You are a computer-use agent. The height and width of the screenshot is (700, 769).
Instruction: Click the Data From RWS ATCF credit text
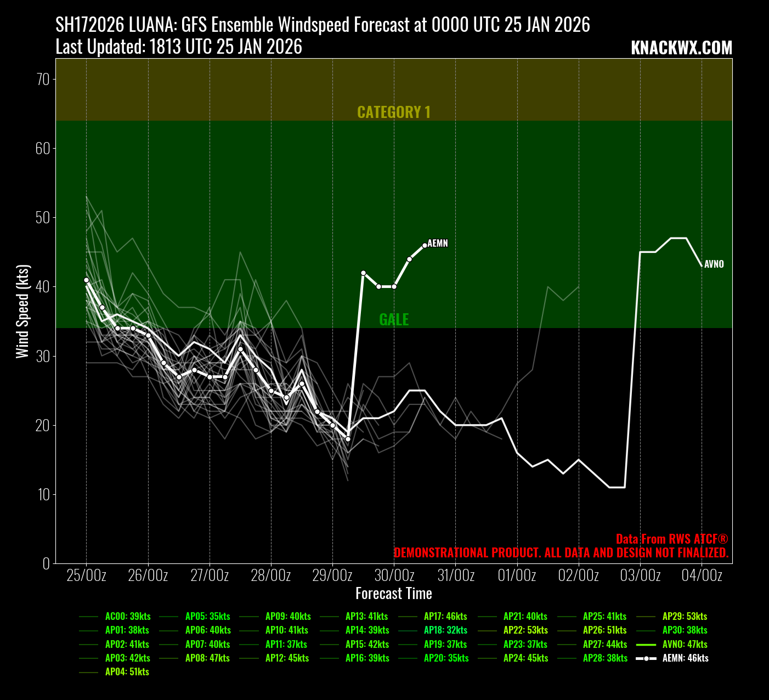pyautogui.click(x=671, y=539)
